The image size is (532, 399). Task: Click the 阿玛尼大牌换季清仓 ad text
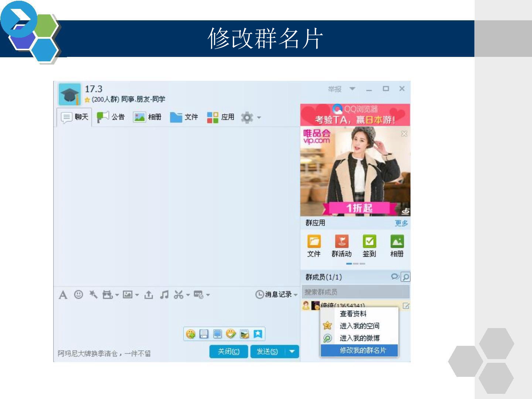[x=104, y=354]
